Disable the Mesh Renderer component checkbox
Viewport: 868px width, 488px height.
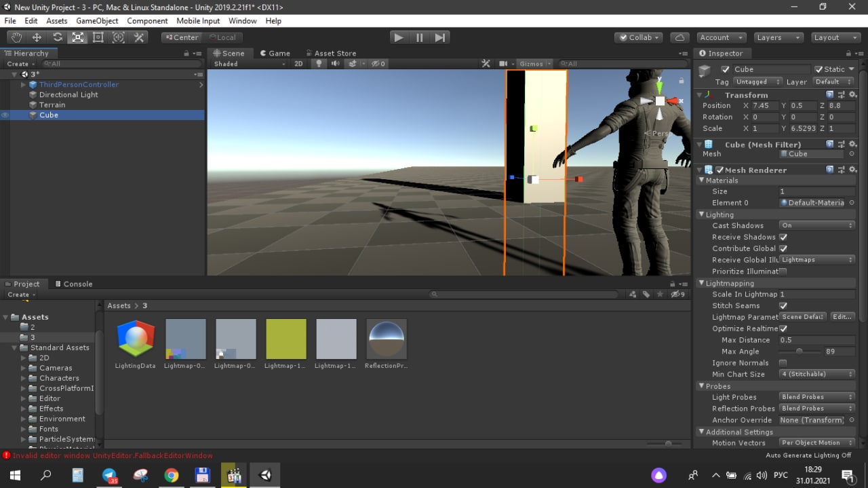pyautogui.click(x=719, y=170)
